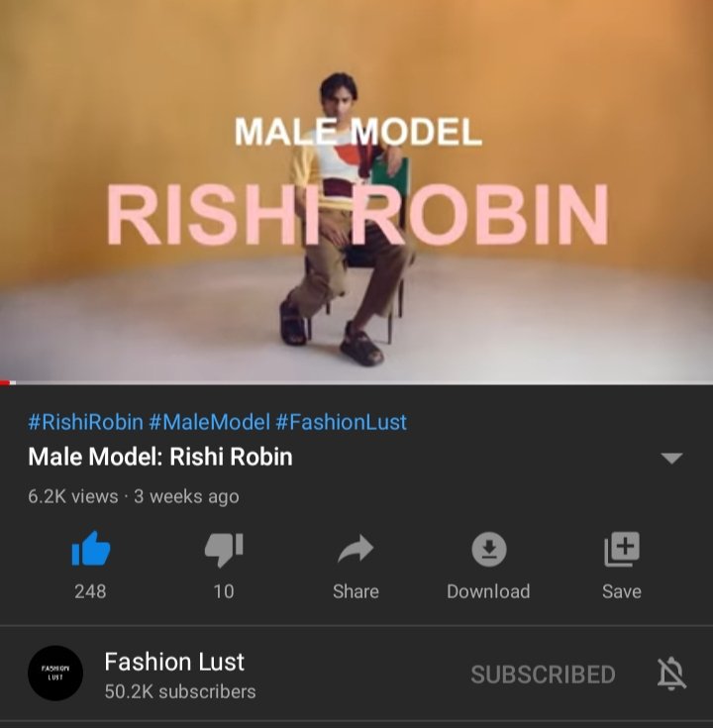
Task: Toggle the SUBSCRIBED button to unsubscribe
Action: pyautogui.click(x=543, y=675)
